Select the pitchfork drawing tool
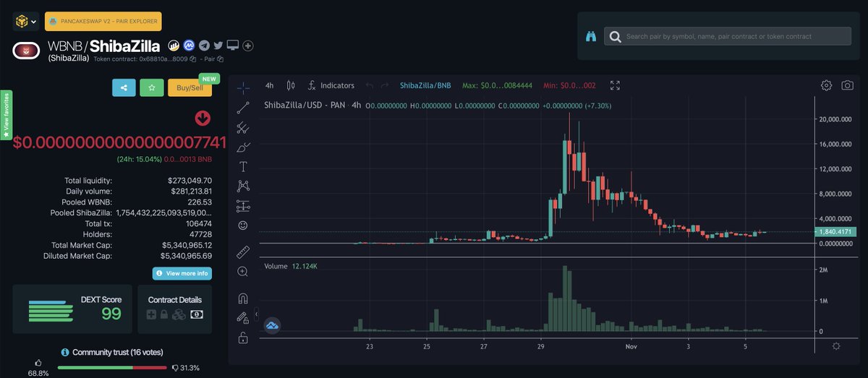868x378 pixels. [243, 128]
